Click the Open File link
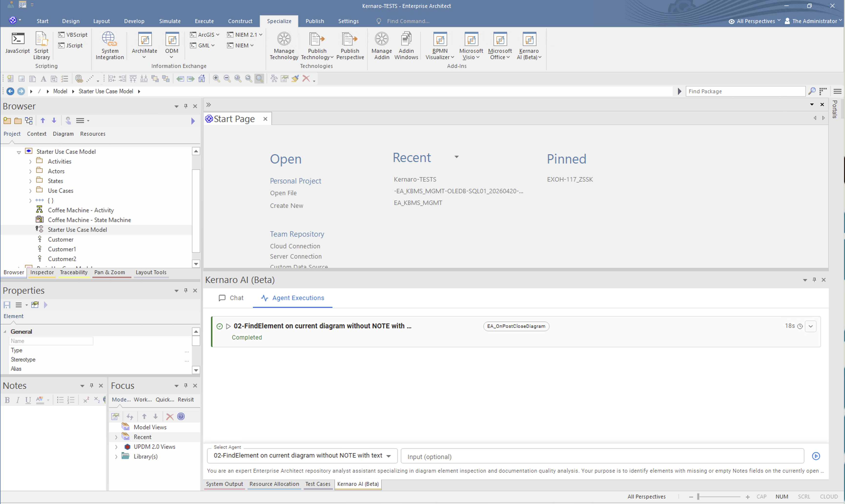This screenshot has width=845, height=504. pyautogui.click(x=283, y=193)
